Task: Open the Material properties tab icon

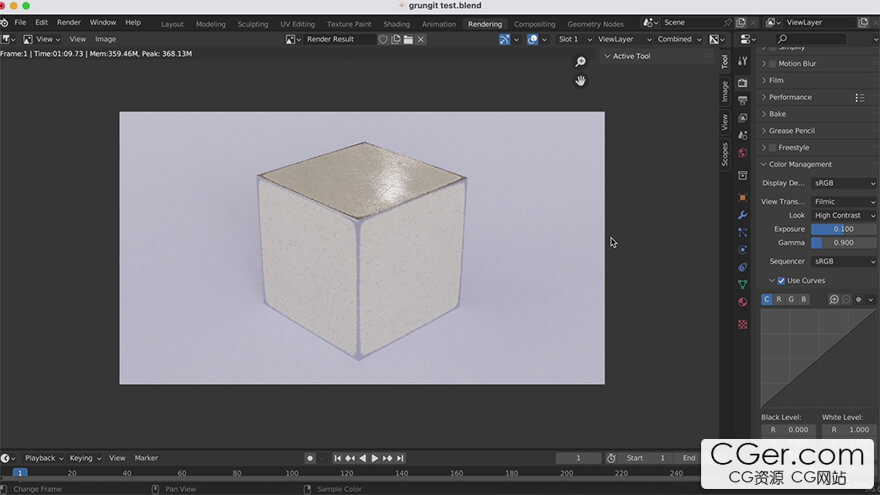Action: (742, 302)
